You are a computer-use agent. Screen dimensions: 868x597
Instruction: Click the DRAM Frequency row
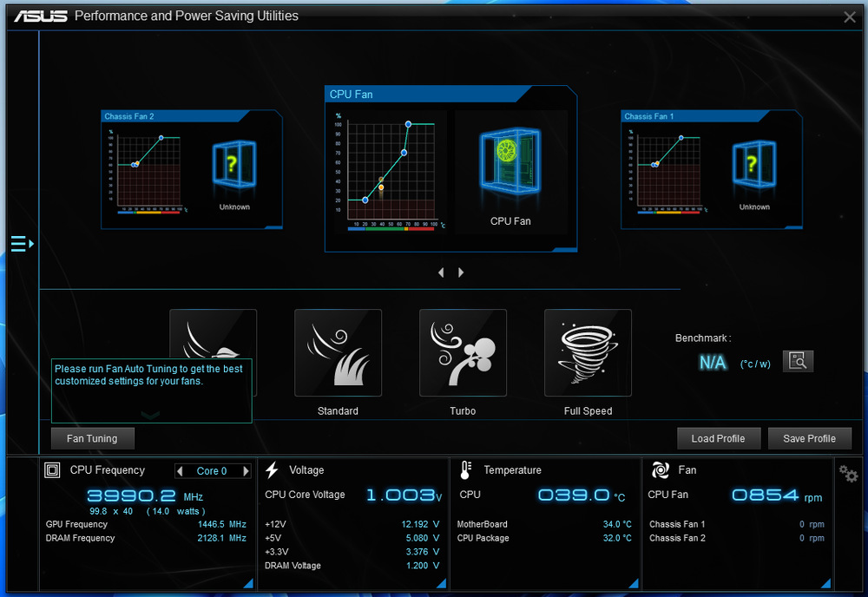pos(146,538)
